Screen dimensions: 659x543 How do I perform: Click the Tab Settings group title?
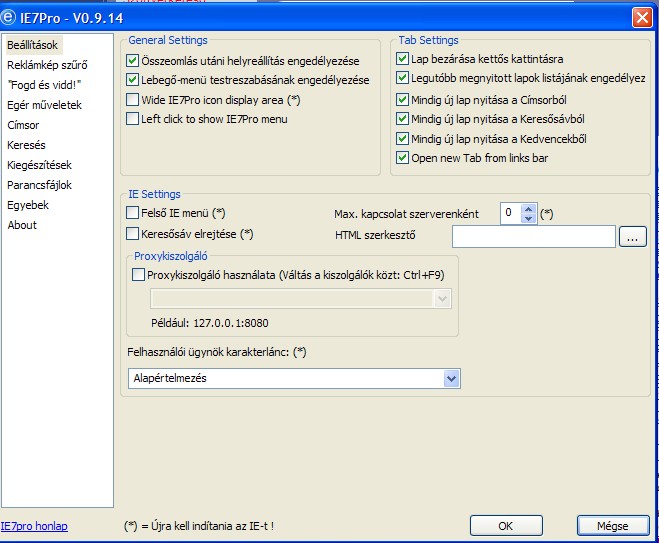click(428, 40)
